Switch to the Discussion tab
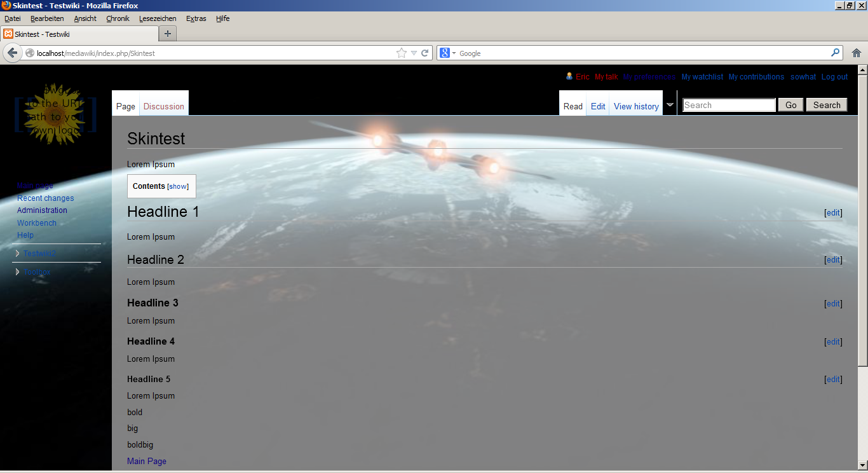The image size is (868, 473). click(x=164, y=106)
